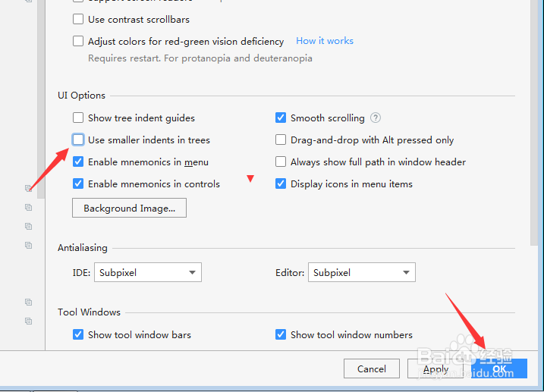Viewport: 544px width, 392px height.
Task: Click the left settings tree scrollbar
Action: click(x=41, y=99)
